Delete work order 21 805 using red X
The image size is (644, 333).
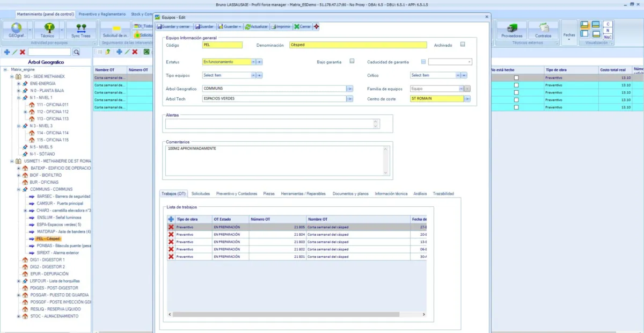click(171, 227)
